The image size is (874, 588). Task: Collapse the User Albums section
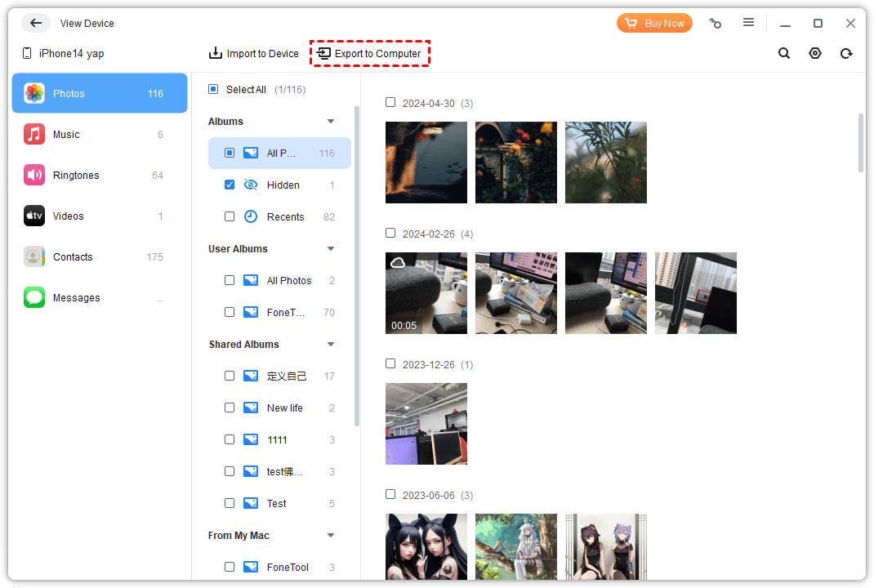click(x=331, y=249)
